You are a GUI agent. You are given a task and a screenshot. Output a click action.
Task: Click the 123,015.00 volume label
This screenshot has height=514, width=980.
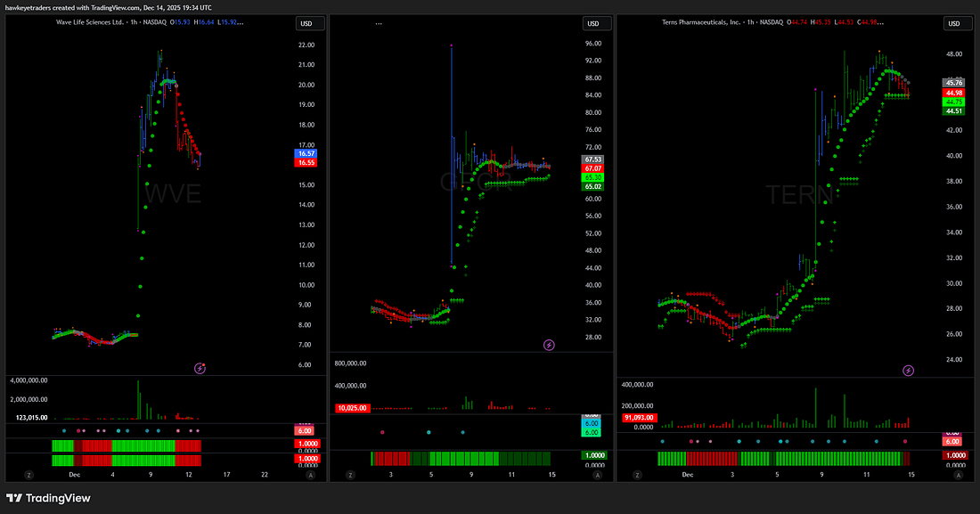click(x=31, y=417)
